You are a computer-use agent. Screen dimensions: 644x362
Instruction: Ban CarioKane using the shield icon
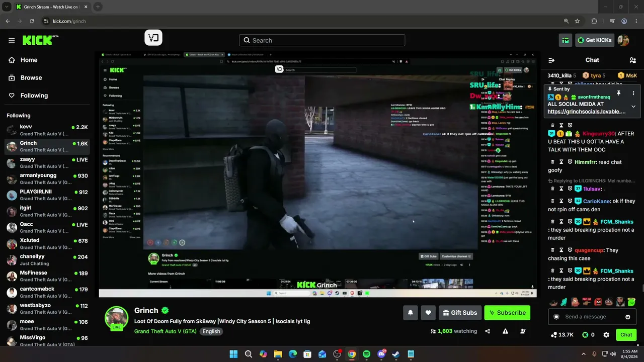pos(571,201)
